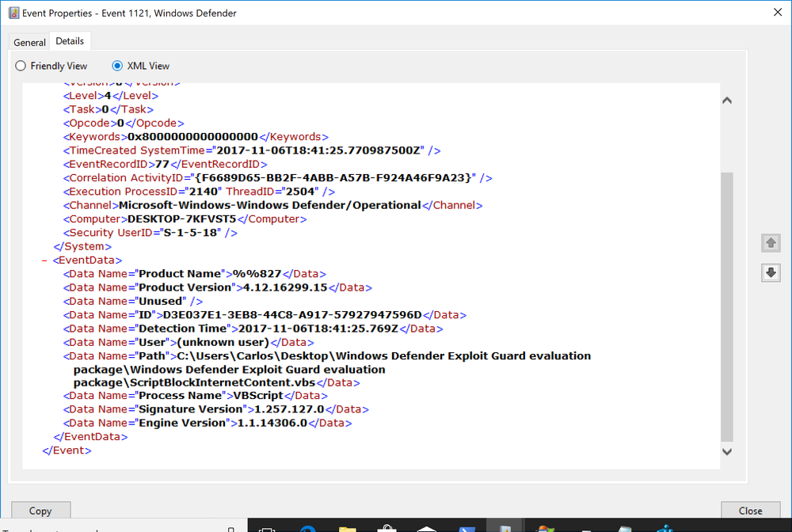This screenshot has height=532, width=792.
Task: Click the Task 0 XML line
Action: pyautogui.click(x=108, y=109)
